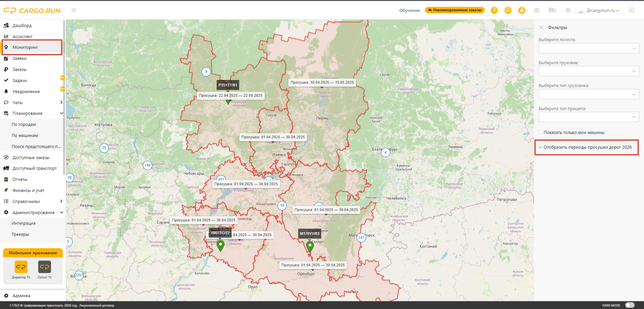Click the Рекомендованные заказы button
644x309 pixels.
click(x=455, y=10)
